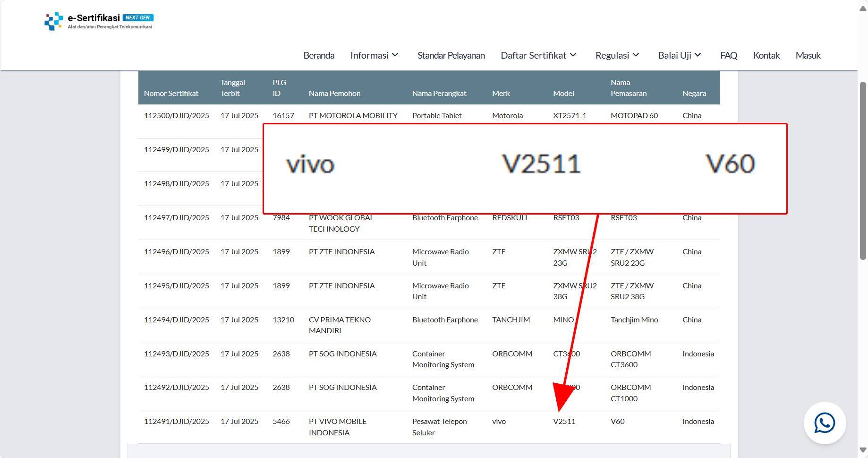This screenshot has width=868, height=458.
Task: Open the Kontak menu item
Action: pyautogui.click(x=766, y=55)
